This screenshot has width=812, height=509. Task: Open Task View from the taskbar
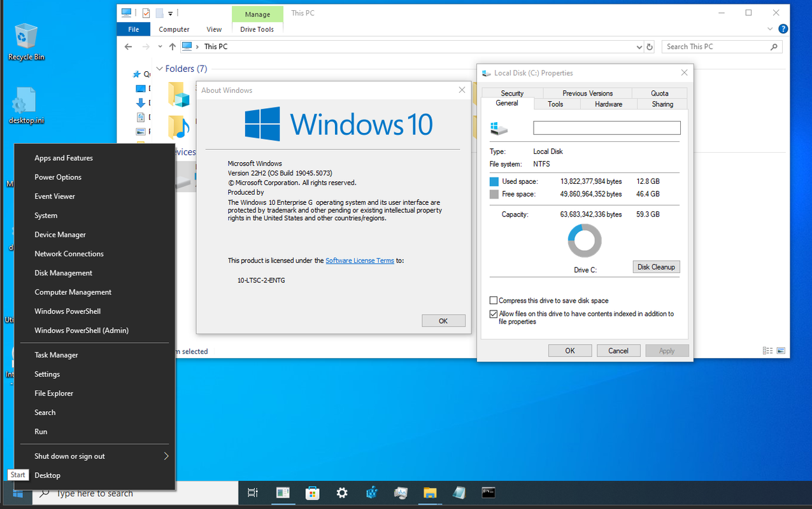tap(252, 492)
